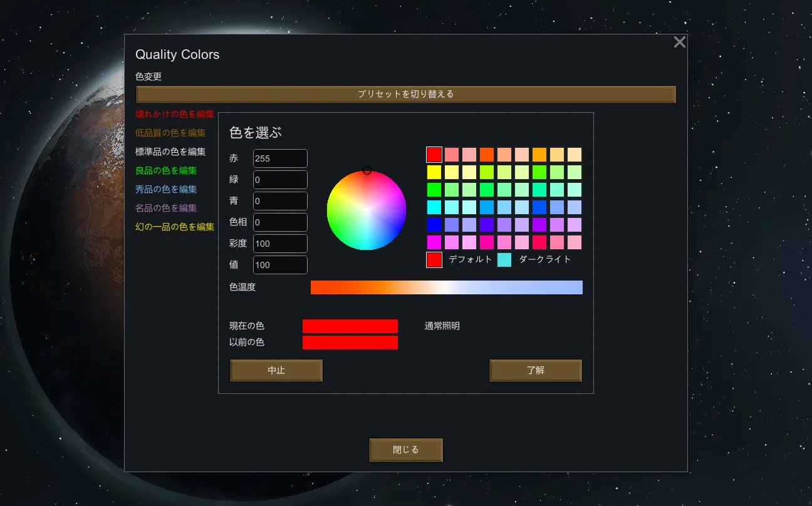
Task: Choose the red デフォルト default swatch
Action: tap(434, 260)
